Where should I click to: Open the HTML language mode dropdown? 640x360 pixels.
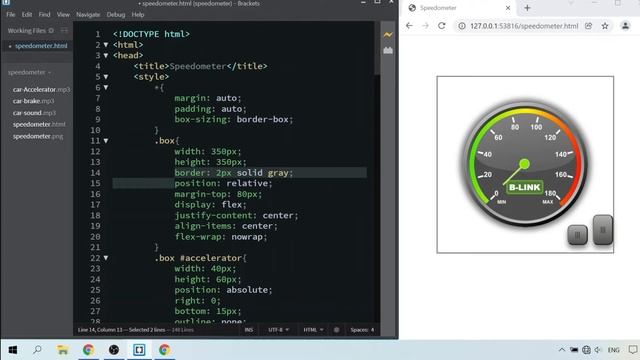click(x=313, y=330)
